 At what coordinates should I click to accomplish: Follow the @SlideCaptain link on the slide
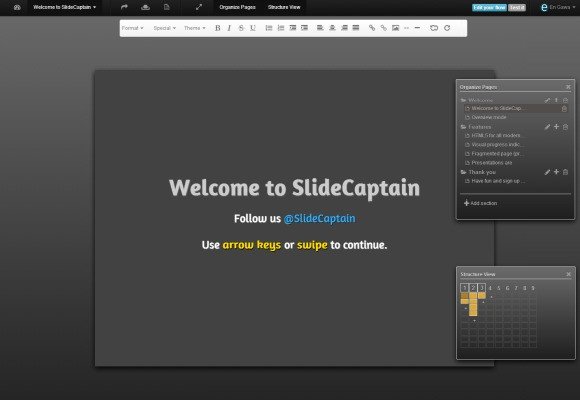coord(320,219)
